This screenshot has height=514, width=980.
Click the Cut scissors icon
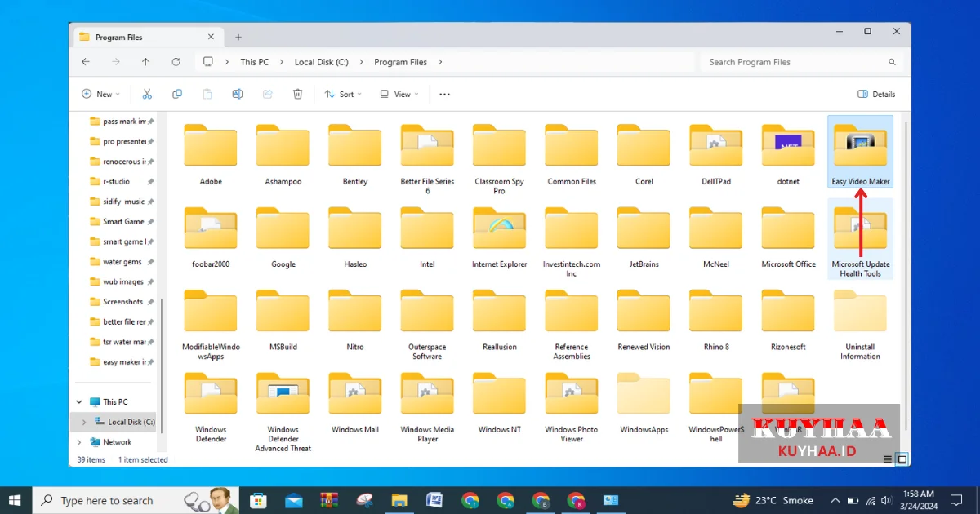coord(147,94)
